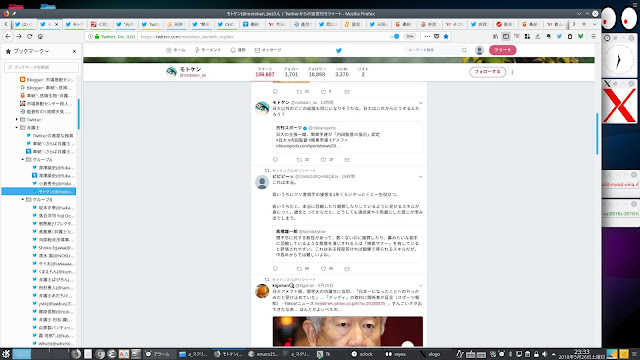The width and height of the screenshot is (640, 360).
Task: Click the Pocket save icon in URL bar
Action: tap(436, 36)
